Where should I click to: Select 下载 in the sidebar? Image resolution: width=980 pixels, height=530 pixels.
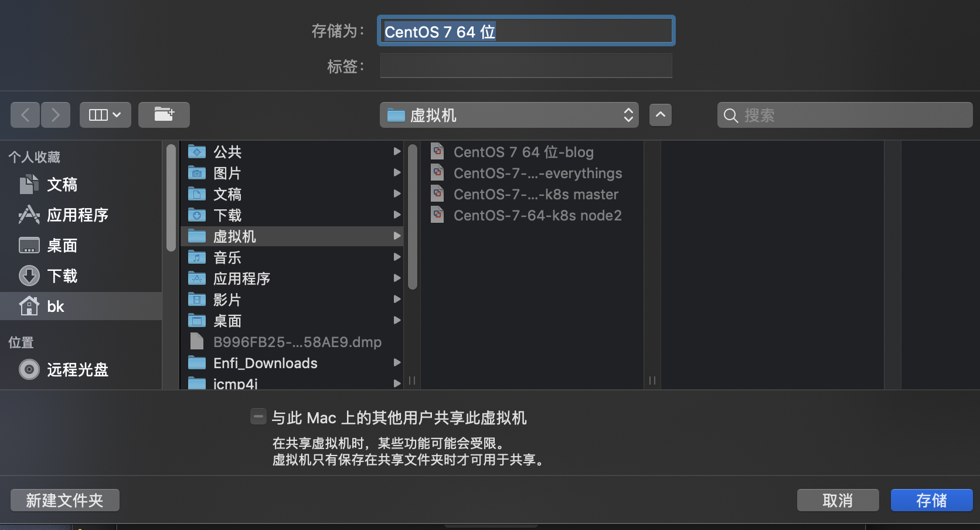81,276
